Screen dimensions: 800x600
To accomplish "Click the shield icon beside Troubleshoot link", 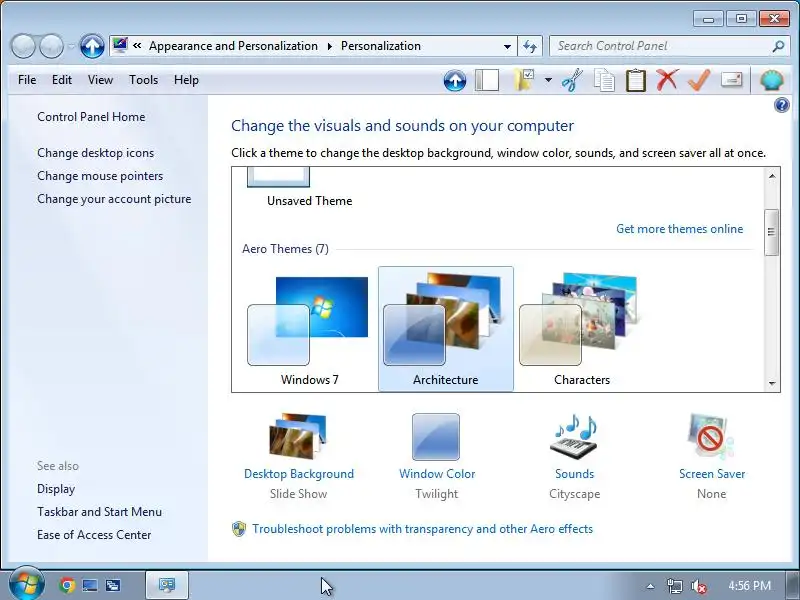I will pos(239,529).
